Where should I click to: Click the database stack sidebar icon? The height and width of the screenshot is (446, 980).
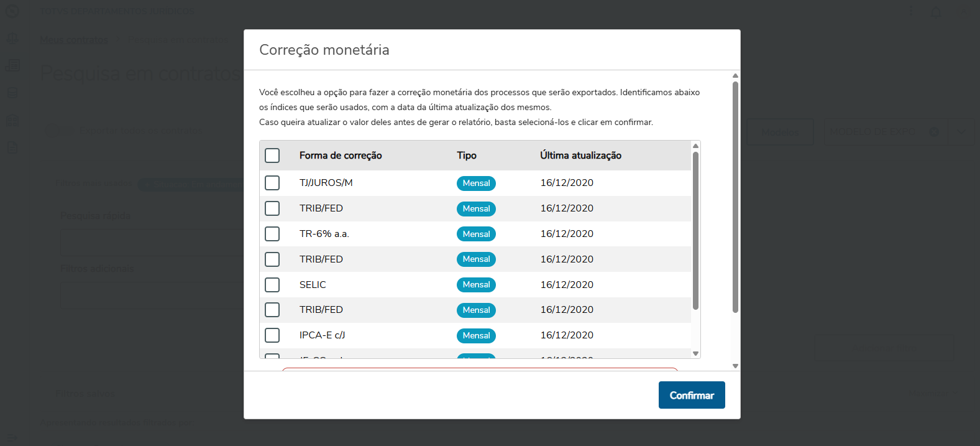[x=12, y=93]
